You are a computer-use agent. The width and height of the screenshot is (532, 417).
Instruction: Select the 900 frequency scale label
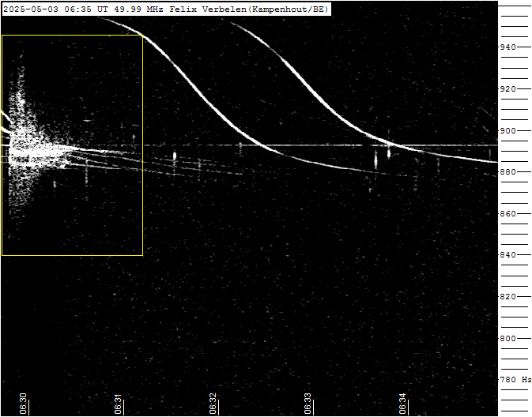[x=507, y=130]
